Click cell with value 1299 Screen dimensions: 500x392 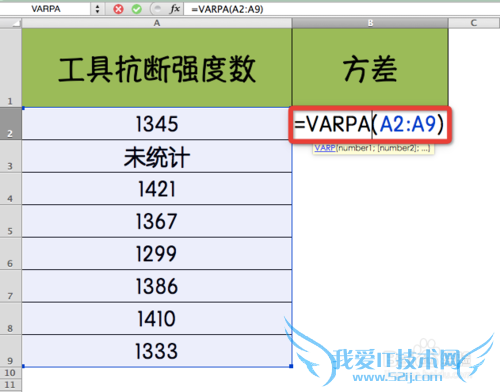pos(157,253)
